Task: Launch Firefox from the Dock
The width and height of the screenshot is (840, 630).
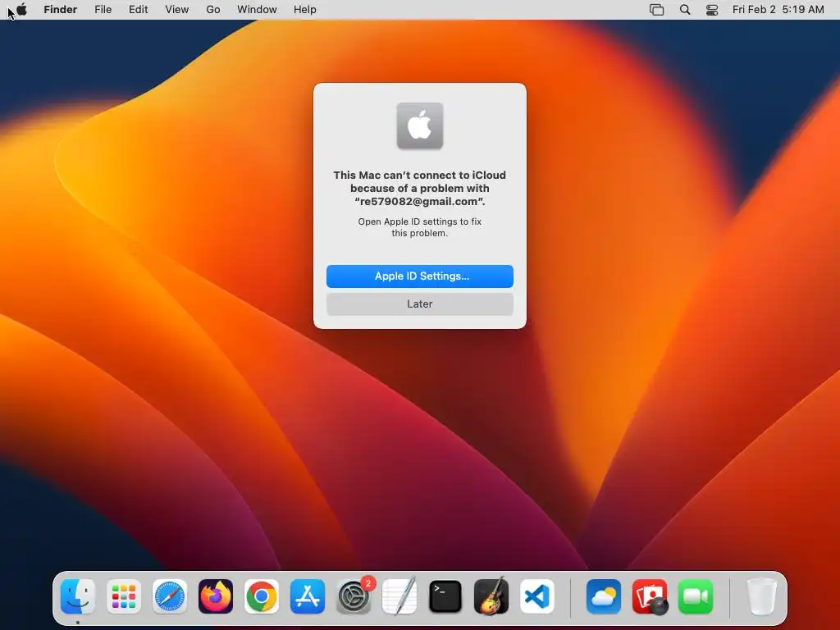Action: click(x=216, y=597)
